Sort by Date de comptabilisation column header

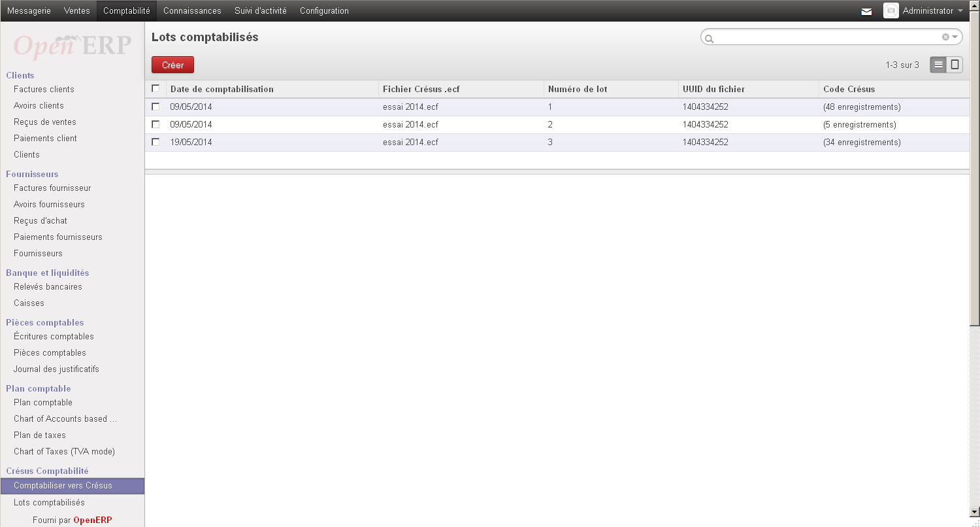tap(222, 89)
